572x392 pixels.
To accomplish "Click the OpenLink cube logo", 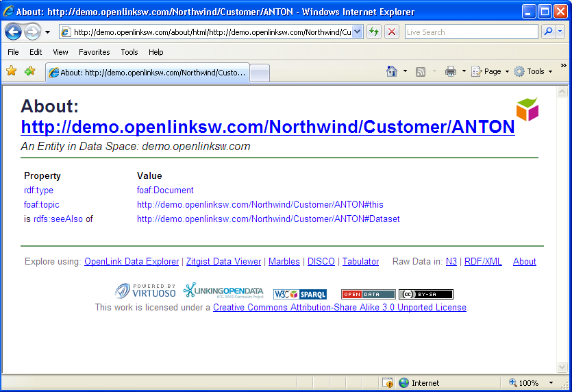I will coord(527,109).
